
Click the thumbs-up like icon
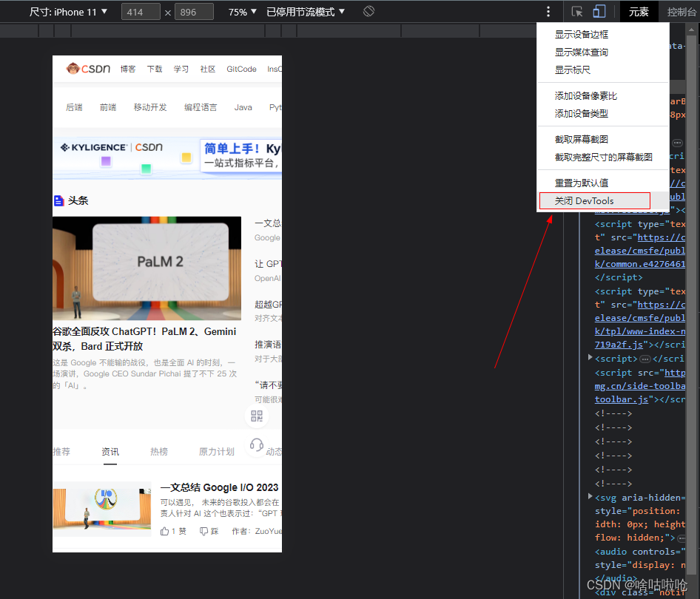(165, 531)
